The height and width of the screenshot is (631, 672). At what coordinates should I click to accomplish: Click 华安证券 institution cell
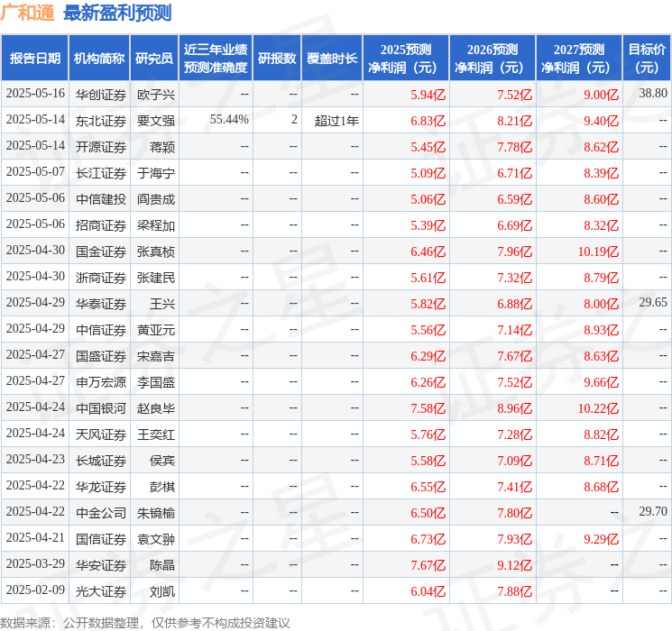pos(101,565)
